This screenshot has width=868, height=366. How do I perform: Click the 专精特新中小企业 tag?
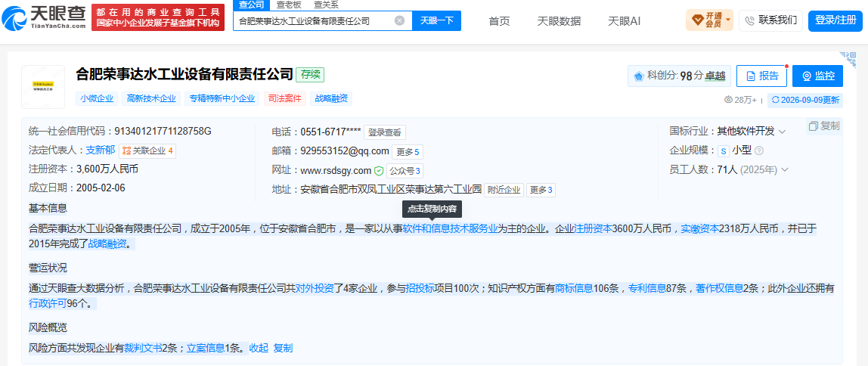(222, 98)
